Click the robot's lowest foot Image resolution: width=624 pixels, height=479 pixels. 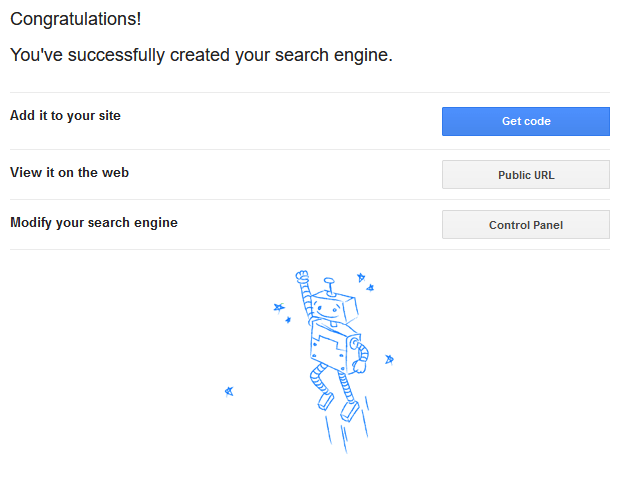click(x=349, y=411)
